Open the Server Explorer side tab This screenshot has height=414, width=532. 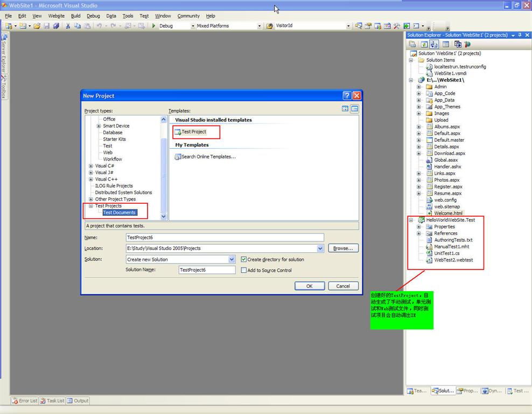[4, 53]
